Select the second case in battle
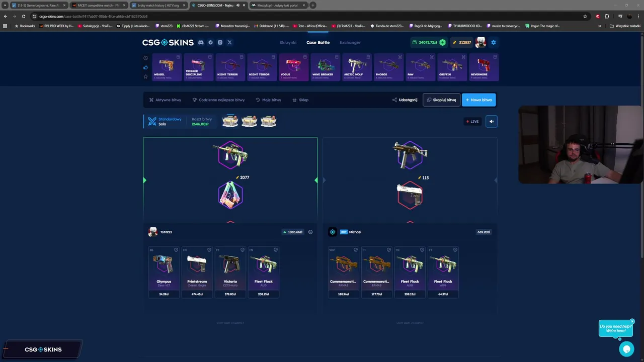Image resolution: width=644 pixels, height=362 pixels. point(249,121)
